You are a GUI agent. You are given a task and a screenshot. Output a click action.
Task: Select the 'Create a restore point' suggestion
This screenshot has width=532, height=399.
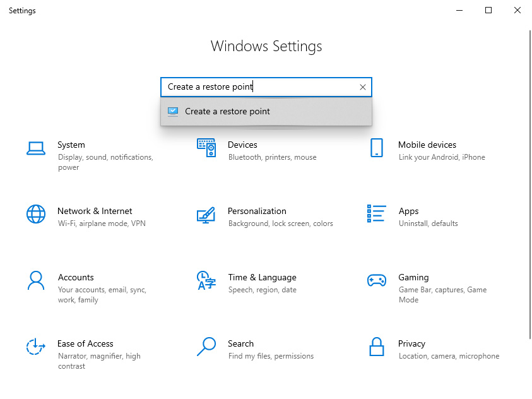coord(266,112)
